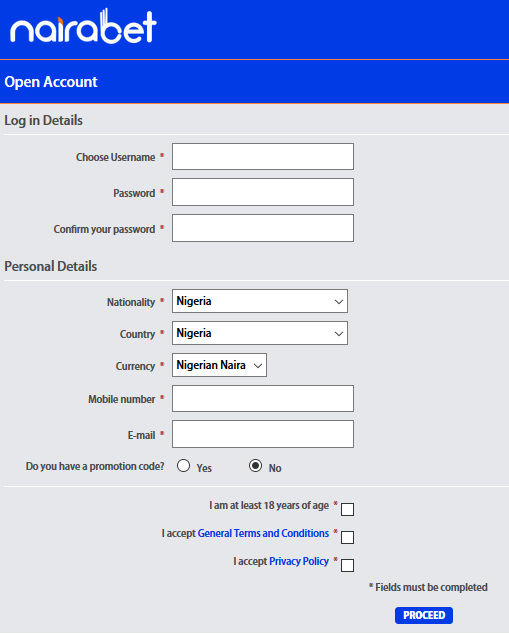Open the Currency Nigerian Naira dropdown

pos(219,365)
